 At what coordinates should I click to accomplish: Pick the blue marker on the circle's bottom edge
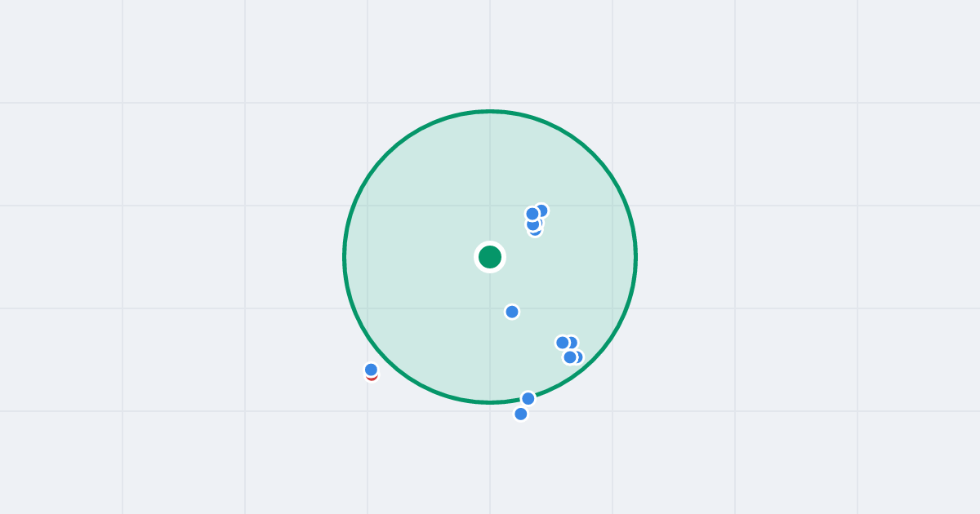[528, 398]
